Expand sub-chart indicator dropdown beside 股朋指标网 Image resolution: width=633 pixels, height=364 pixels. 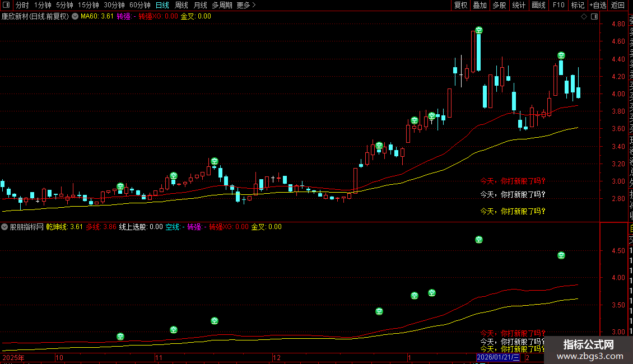click(4, 227)
